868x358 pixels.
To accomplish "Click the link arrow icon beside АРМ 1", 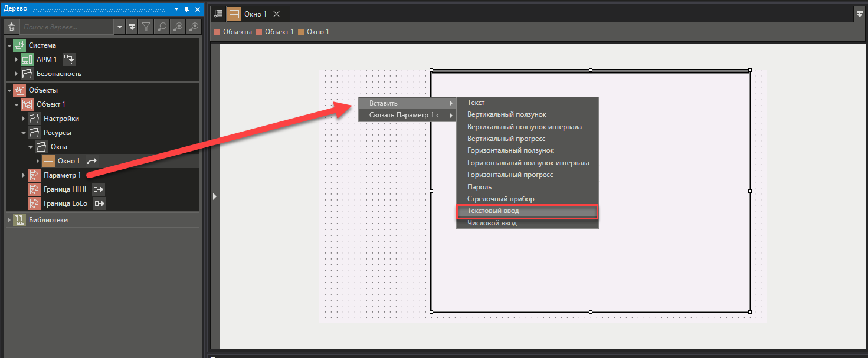I will pos(69,60).
